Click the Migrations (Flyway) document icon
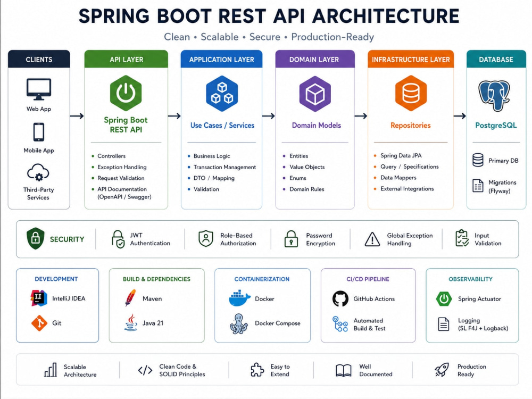The image size is (532, 399). click(x=478, y=186)
